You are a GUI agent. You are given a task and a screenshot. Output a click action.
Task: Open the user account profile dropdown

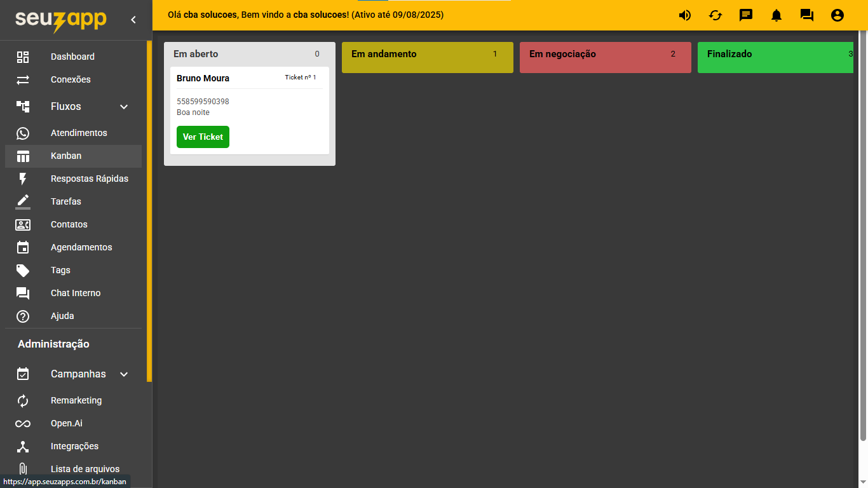[837, 15]
